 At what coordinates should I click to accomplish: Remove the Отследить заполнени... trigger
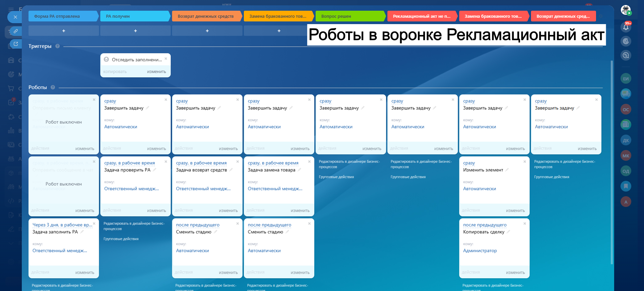pyautogui.click(x=166, y=59)
